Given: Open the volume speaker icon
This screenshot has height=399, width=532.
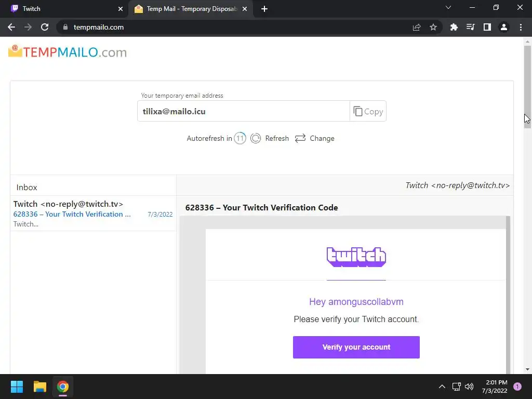Looking at the screenshot, I should pyautogui.click(x=469, y=387).
